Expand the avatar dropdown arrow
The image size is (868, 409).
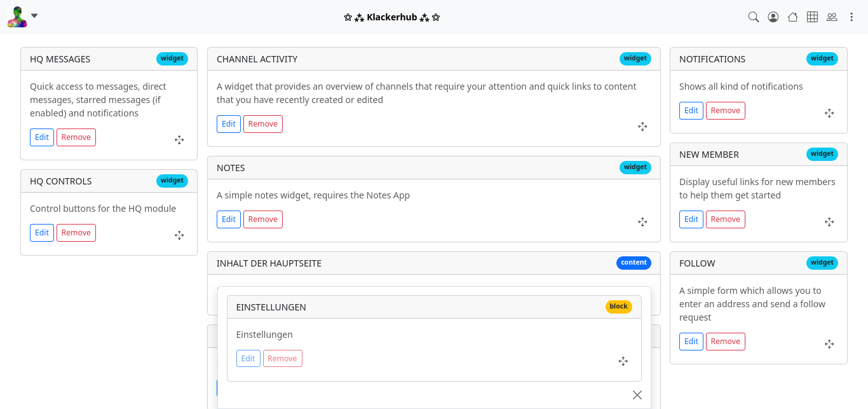(x=34, y=16)
